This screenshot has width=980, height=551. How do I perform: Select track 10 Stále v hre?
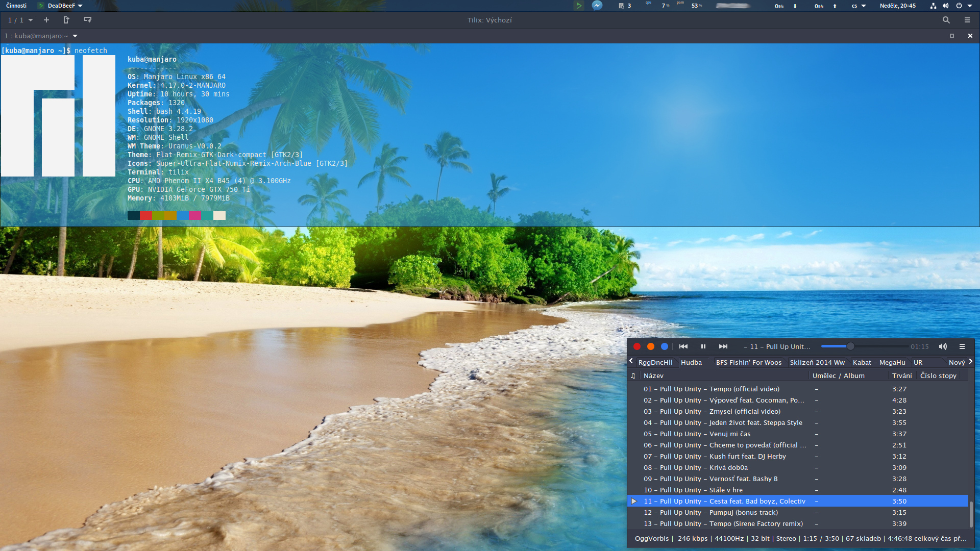pos(798,490)
